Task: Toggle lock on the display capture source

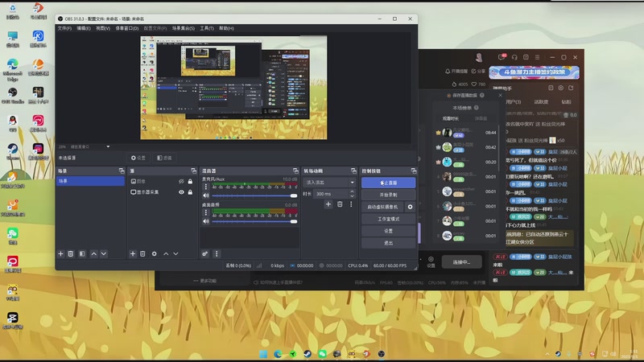Action: coord(190,192)
